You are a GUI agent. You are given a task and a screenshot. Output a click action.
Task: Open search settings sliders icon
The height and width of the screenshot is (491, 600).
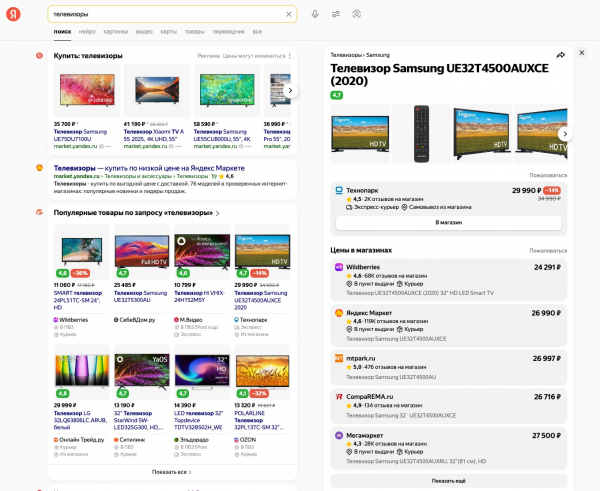(336, 14)
